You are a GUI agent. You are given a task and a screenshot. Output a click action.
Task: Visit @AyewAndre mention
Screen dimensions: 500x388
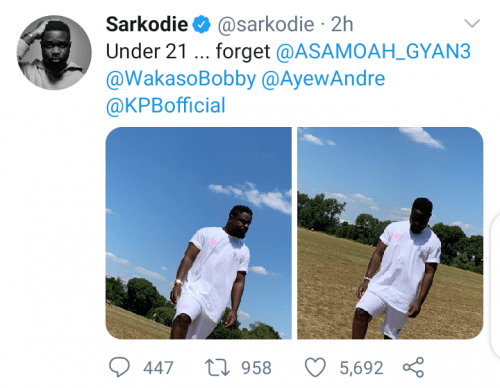pos(323,79)
